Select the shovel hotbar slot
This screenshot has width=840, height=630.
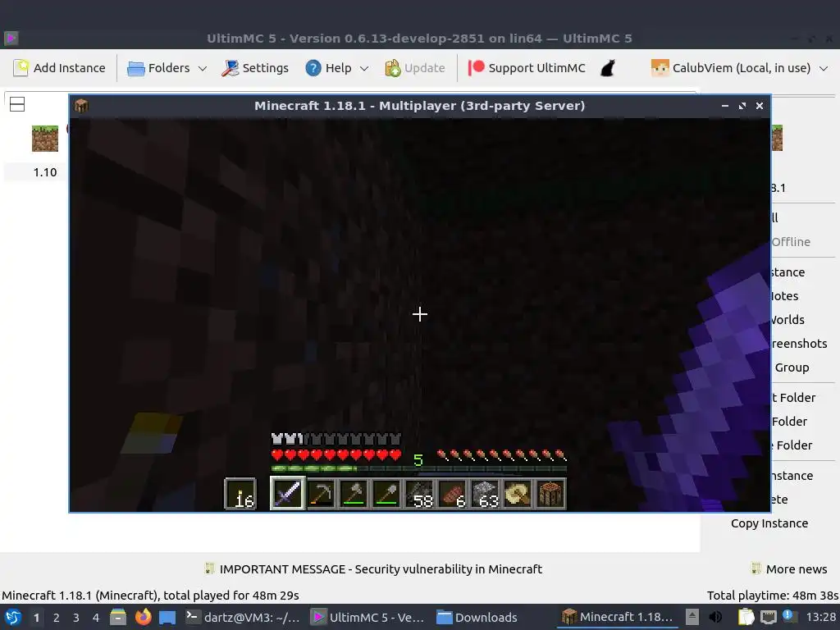[x=386, y=493]
